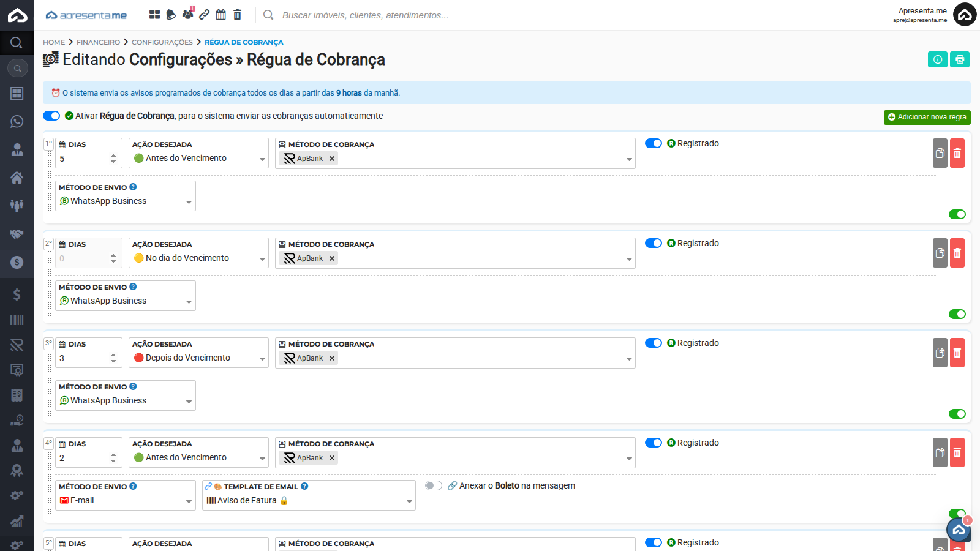Viewport: 980px width, 551px height.
Task: Open CONFIGURAÇÕES from the breadcrumb trail
Action: [162, 42]
